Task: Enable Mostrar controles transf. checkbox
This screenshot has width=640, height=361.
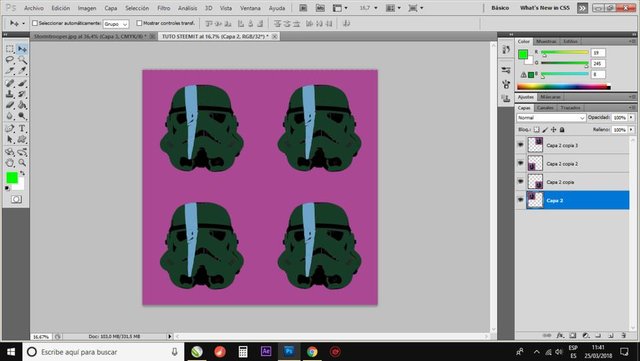Action: point(139,23)
